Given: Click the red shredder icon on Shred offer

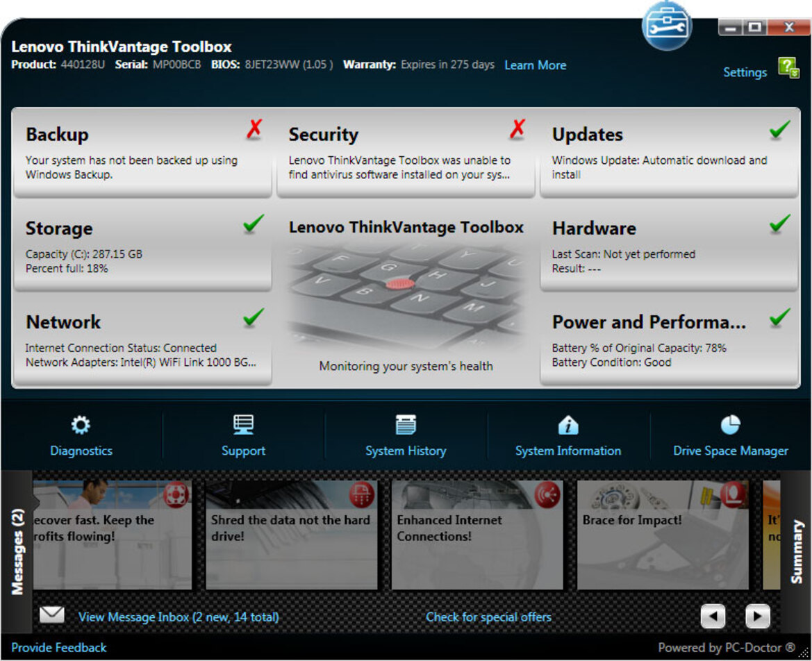Looking at the screenshot, I should (361, 494).
